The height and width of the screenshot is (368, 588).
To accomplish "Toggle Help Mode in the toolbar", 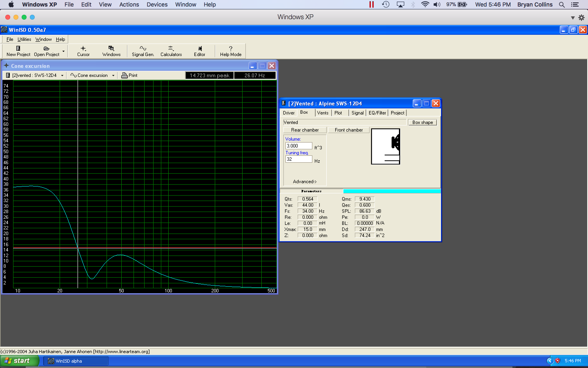I will point(231,51).
